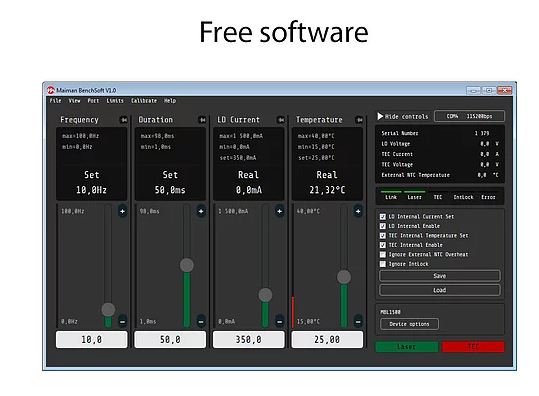Open the File menu
The image size is (539, 396).
pos(55,101)
